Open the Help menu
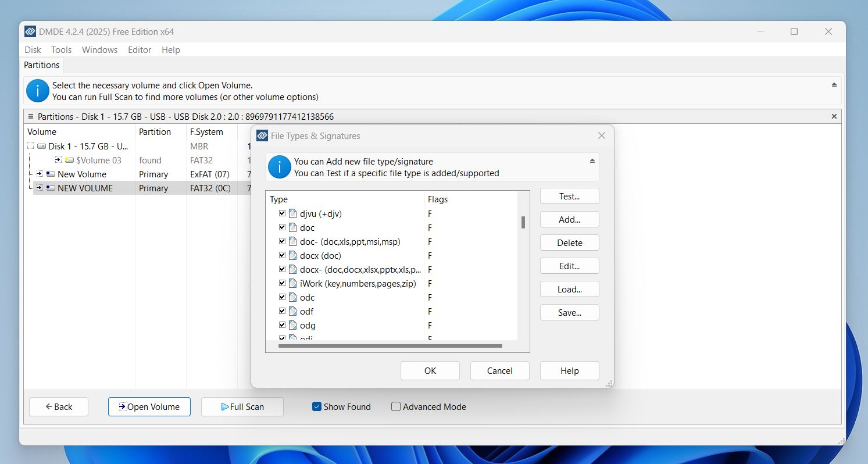The image size is (868, 464). coord(170,50)
